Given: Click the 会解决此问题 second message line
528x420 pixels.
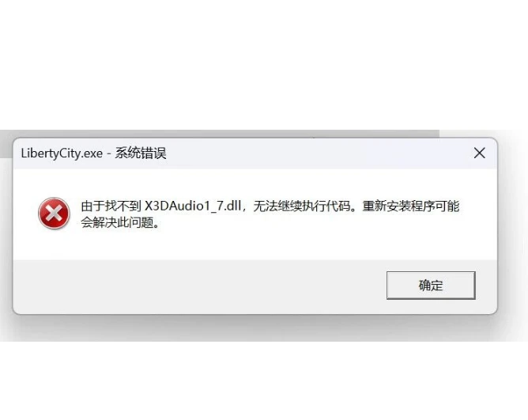Looking at the screenshot, I should click(x=120, y=222).
